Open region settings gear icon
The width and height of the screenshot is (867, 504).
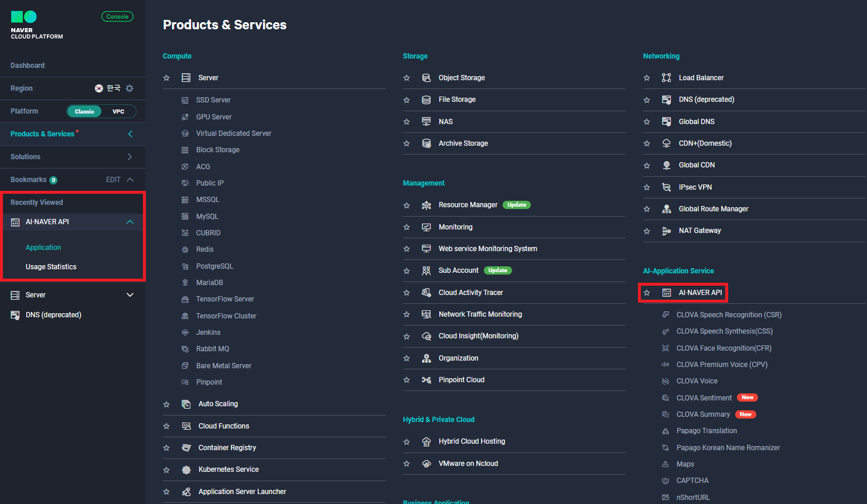[129, 88]
